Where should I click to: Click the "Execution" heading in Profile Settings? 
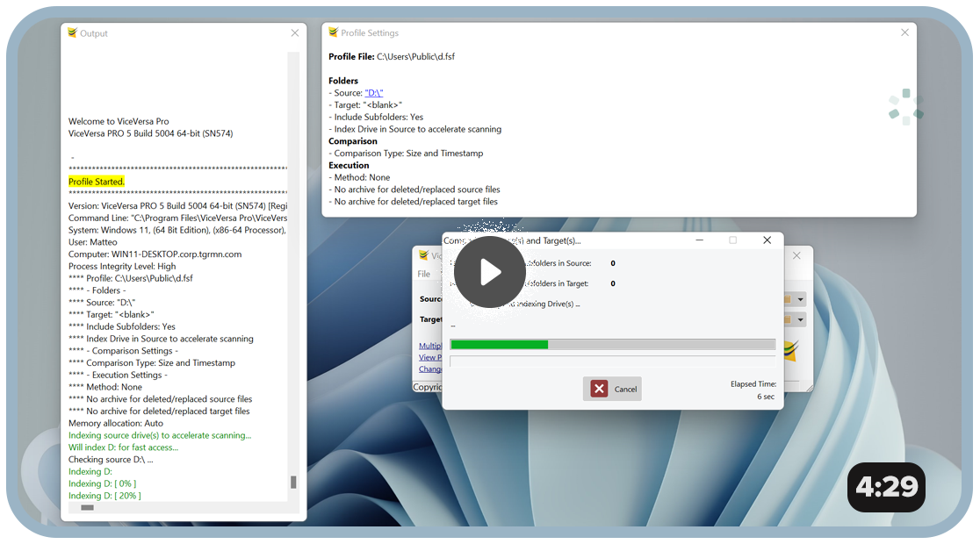tap(349, 166)
